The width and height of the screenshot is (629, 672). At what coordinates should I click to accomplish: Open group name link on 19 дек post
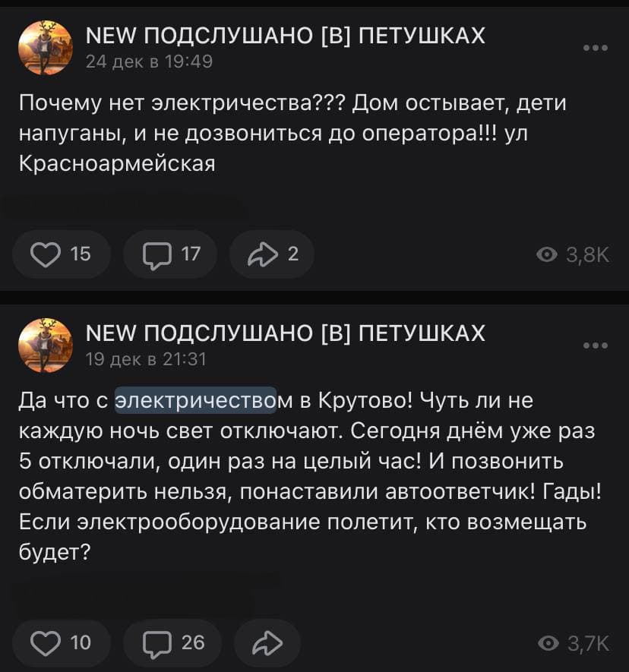coord(285,333)
